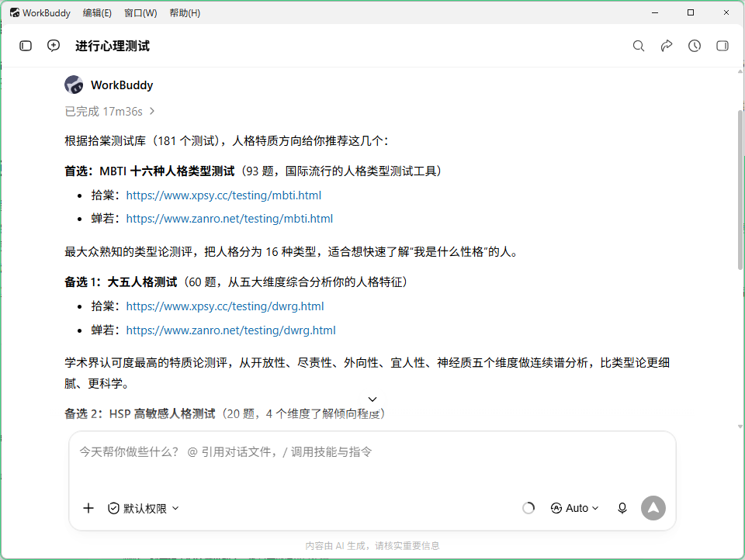The width and height of the screenshot is (745, 560).
Task: Click scrollbar up arrow
Action: pyautogui.click(x=740, y=71)
